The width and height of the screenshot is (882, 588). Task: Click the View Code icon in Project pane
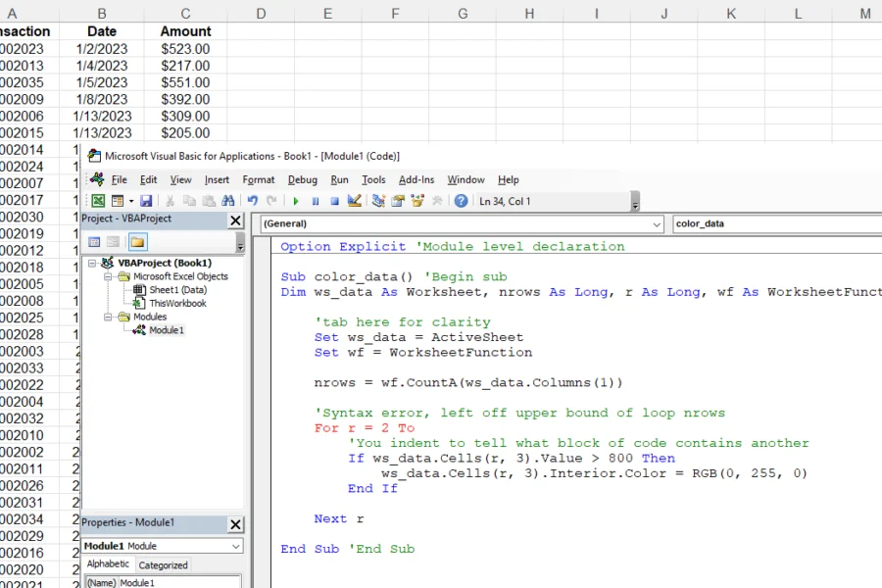[x=94, y=242]
